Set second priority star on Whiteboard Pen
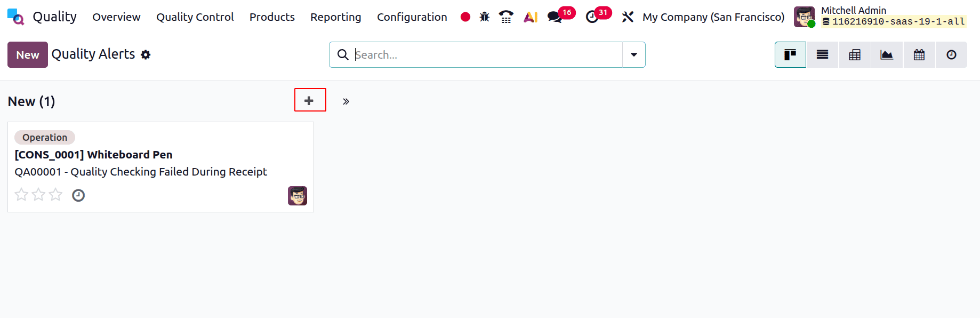This screenshot has width=980, height=318. coord(38,195)
